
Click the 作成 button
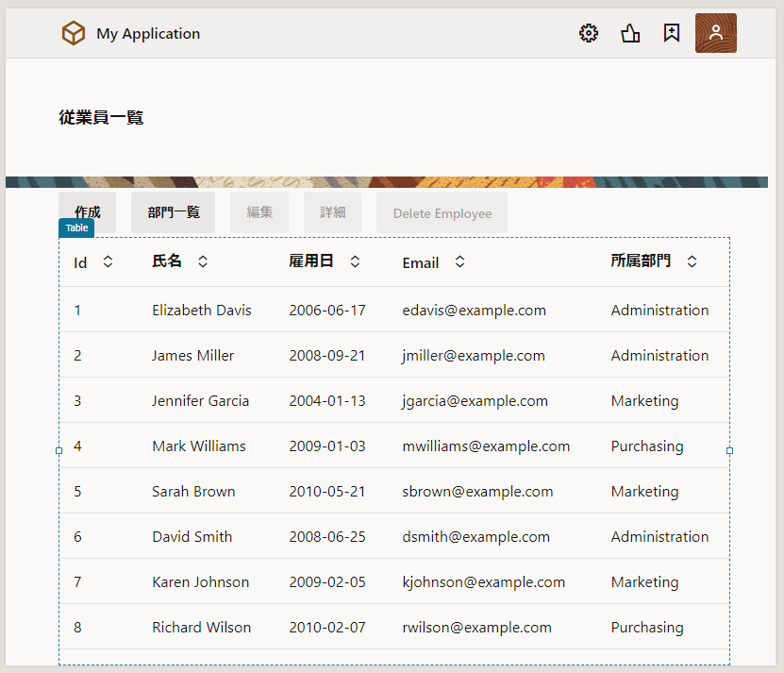click(87, 212)
